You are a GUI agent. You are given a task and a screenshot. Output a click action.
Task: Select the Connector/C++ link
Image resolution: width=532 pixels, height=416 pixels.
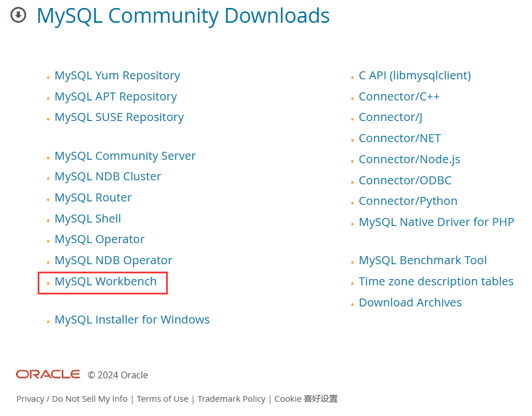pyautogui.click(x=400, y=96)
